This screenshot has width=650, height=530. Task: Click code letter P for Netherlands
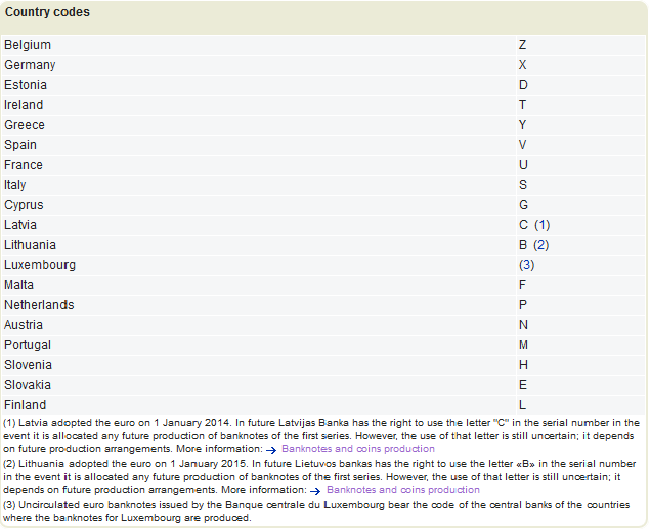point(523,305)
